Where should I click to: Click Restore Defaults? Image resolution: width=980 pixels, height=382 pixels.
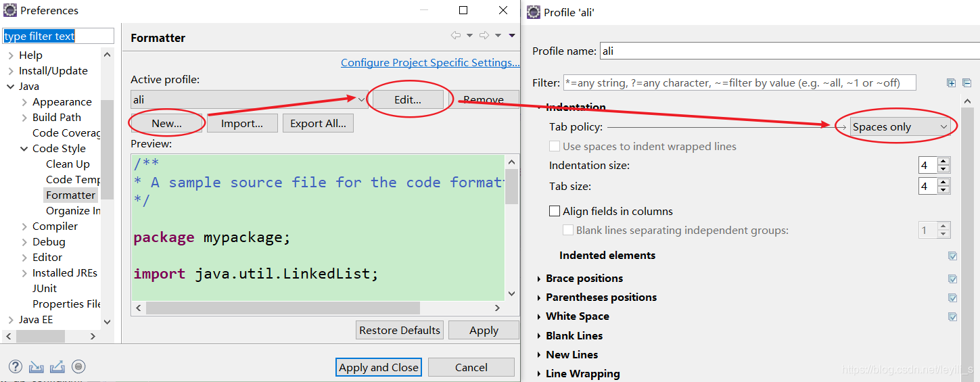tap(400, 330)
